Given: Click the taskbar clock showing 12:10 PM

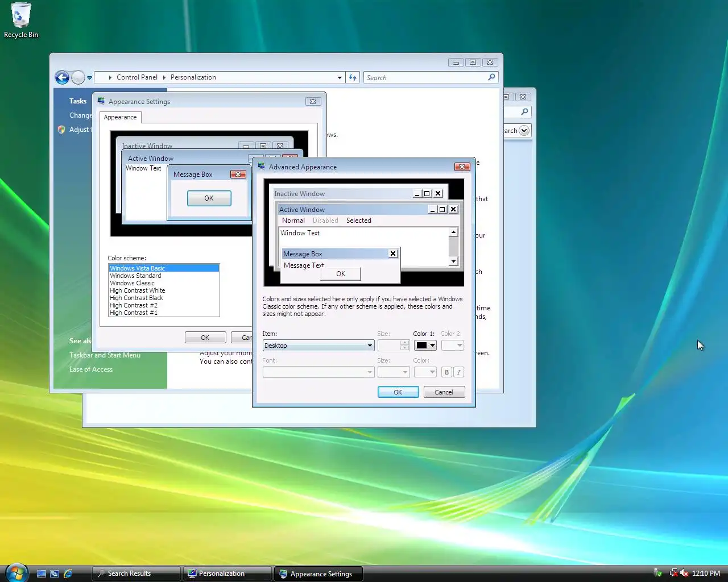Looking at the screenshot, I should [x=706, y=573].
